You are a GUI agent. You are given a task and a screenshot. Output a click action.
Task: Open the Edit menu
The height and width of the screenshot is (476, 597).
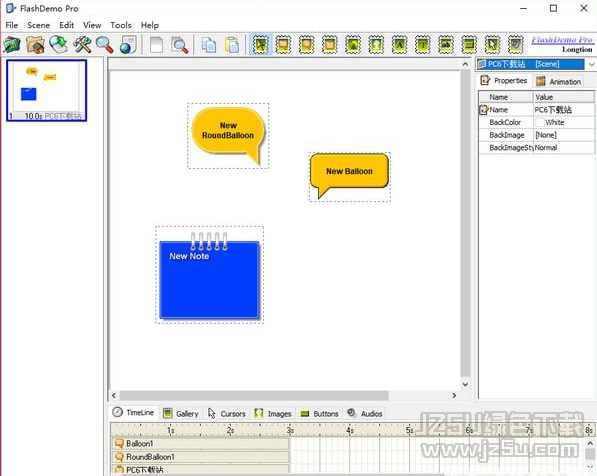coord(66,25)
